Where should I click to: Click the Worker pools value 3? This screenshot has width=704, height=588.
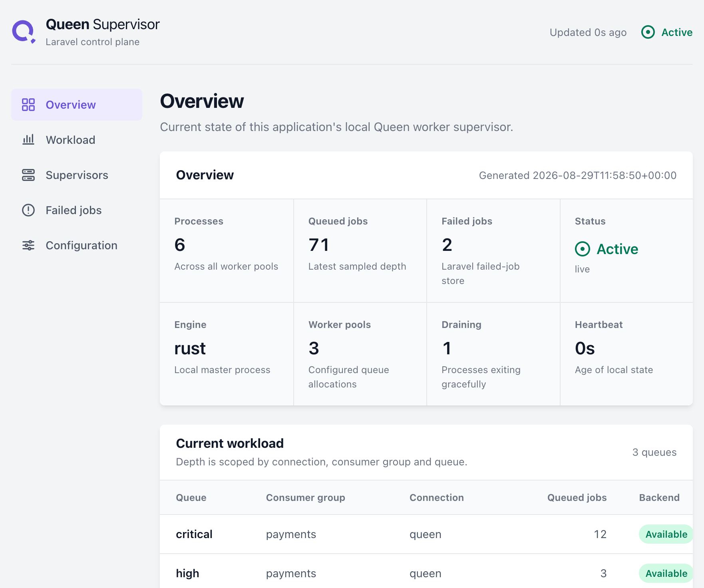(x=314, y=348)
